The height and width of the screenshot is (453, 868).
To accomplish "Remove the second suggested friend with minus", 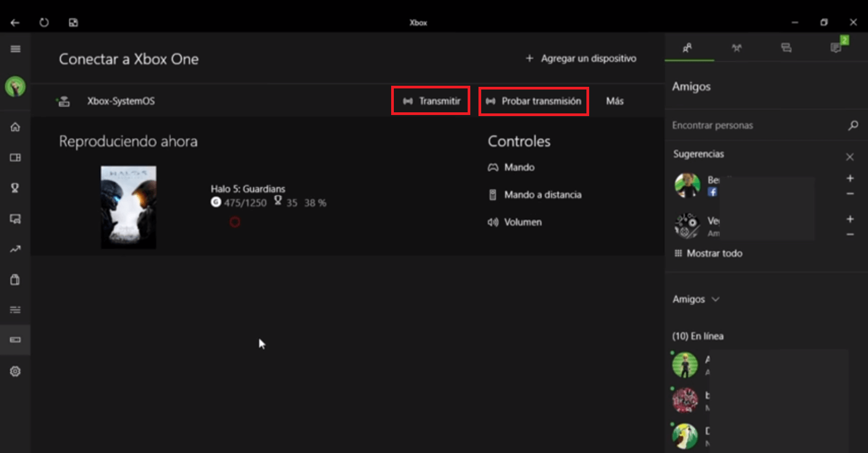I will [x=850, y=234].
